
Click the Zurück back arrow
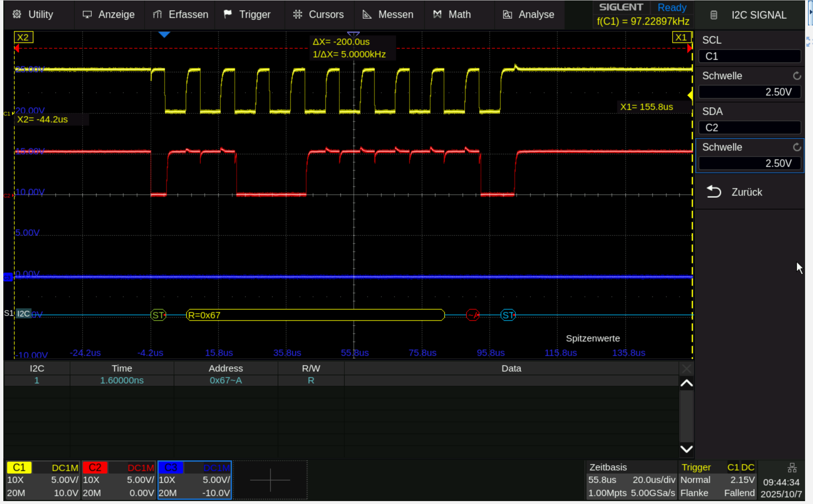[x=714, y=192]
